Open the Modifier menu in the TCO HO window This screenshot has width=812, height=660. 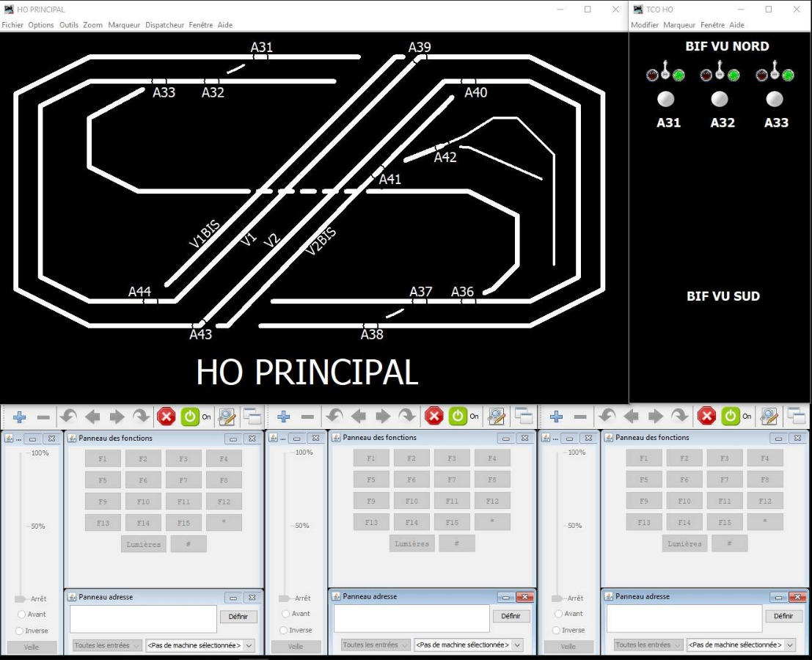tap(645, 25)
